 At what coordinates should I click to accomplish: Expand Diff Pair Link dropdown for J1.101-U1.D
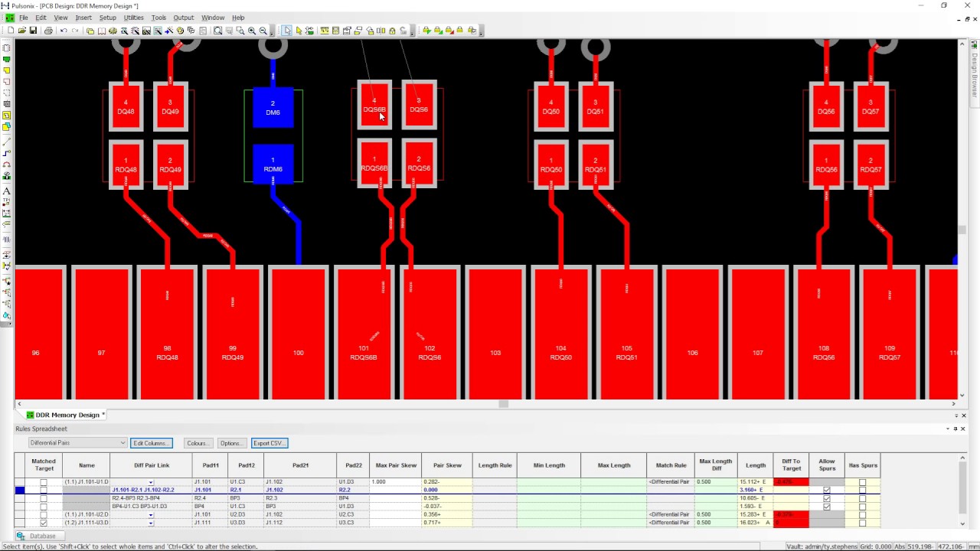[151, 482]
